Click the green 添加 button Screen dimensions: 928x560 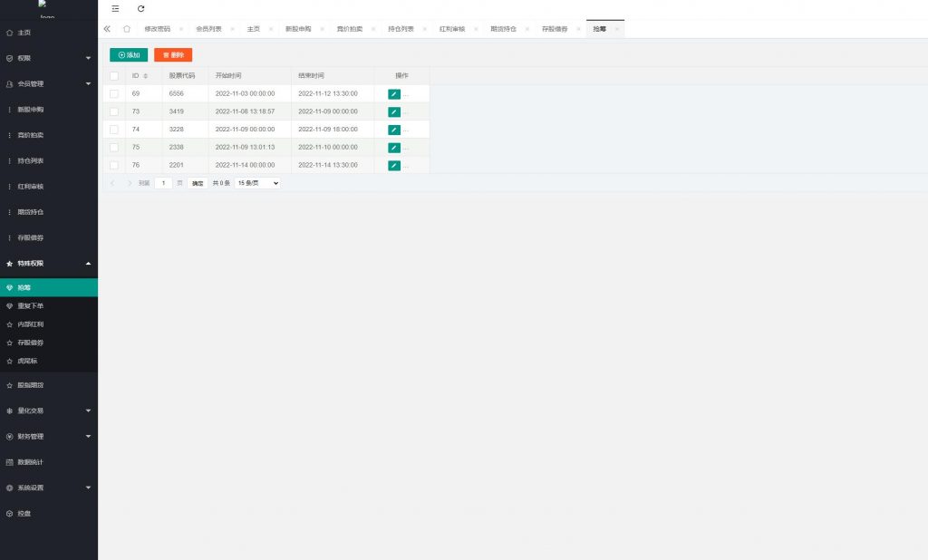129,55
